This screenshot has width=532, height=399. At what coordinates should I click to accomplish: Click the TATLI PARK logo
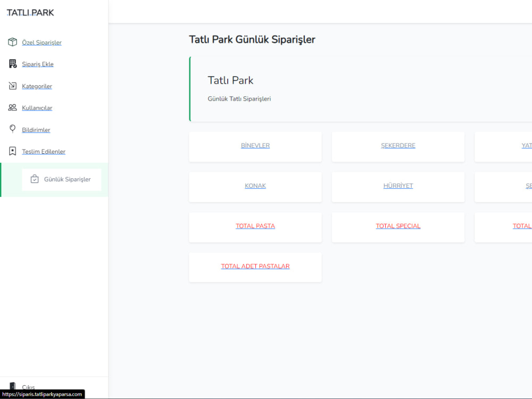tap(30, 13)
